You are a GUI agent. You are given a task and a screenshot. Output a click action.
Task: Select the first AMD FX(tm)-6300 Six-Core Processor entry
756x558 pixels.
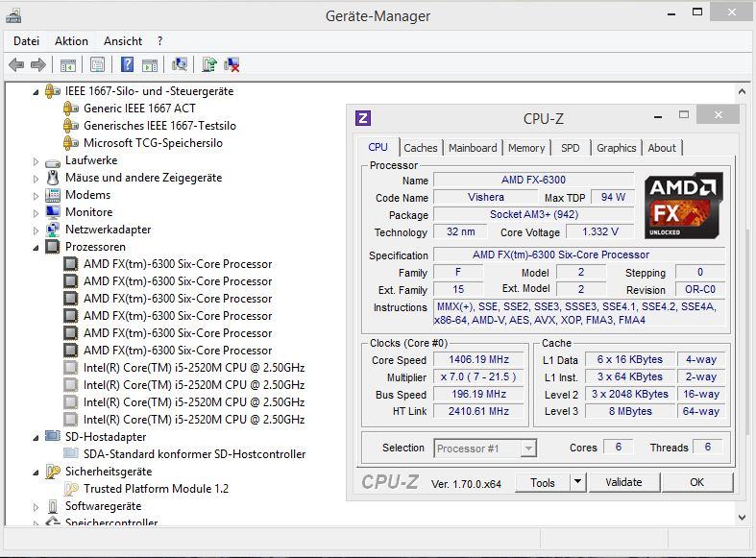click(x=178, y=264)
